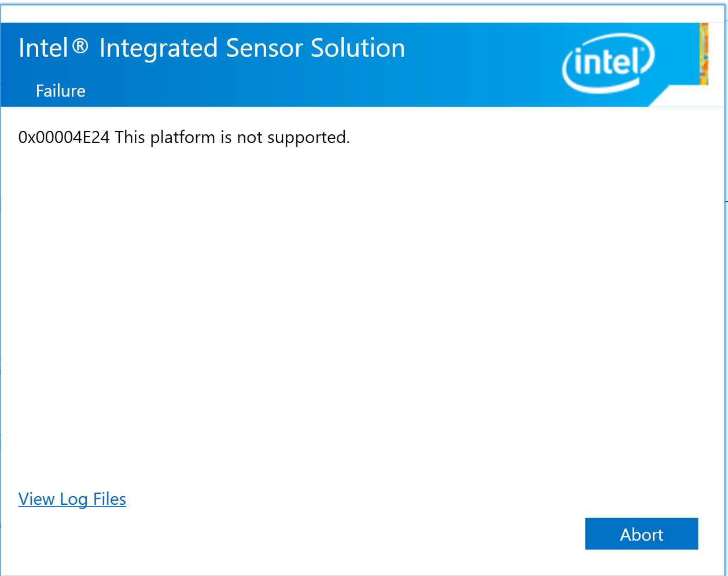728x576 pixels.
Task: Click the colorful strip at header's right edge
Action: pyautogui.click(x=704, y=54)
